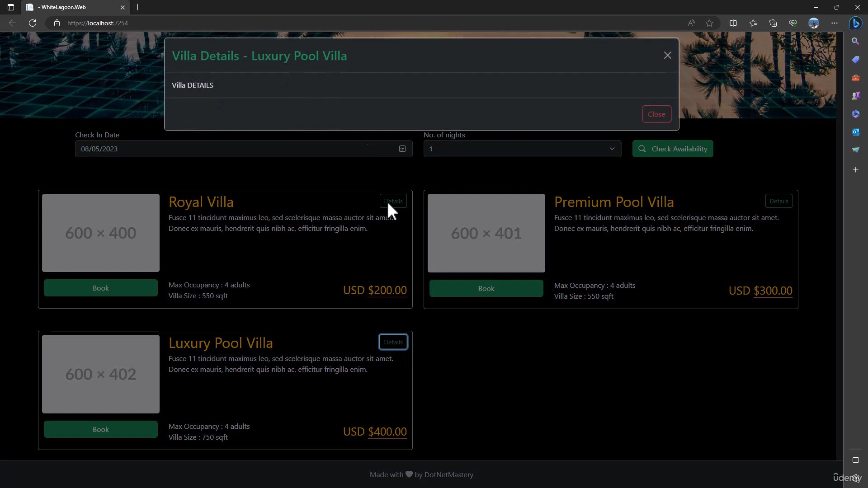This screenshot has height=488, width=868.
Task: Click the site info lock icon
Action: 57,23
